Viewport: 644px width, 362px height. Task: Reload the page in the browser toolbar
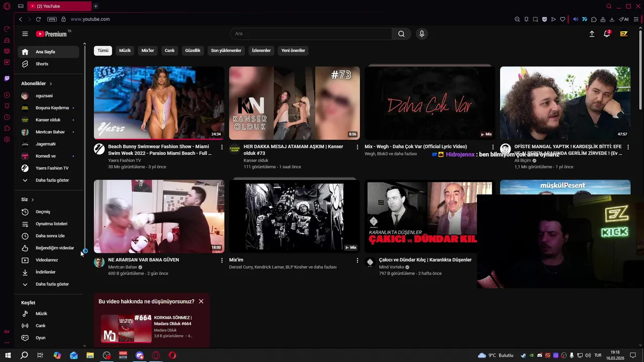[x=38, y=19]
